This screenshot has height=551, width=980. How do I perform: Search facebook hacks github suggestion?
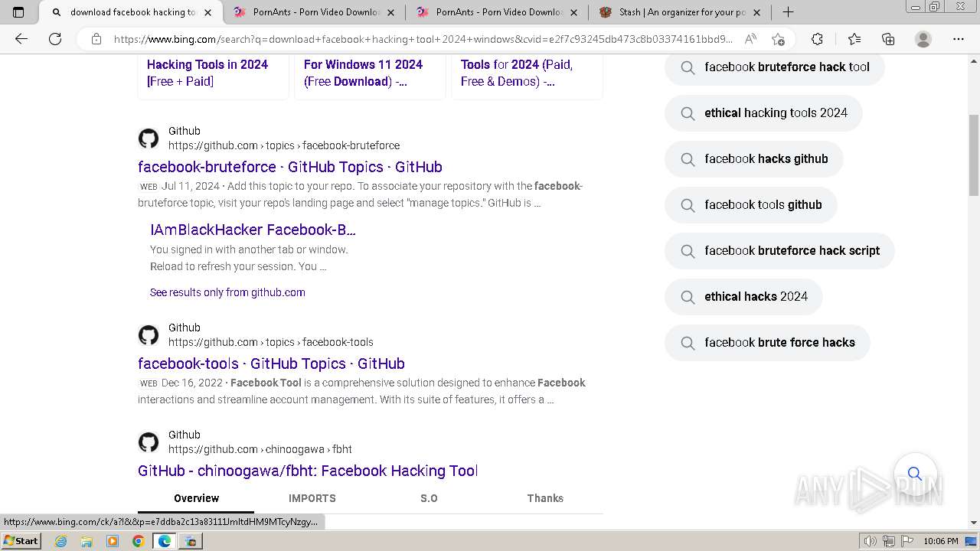click(x=754, y=159)
